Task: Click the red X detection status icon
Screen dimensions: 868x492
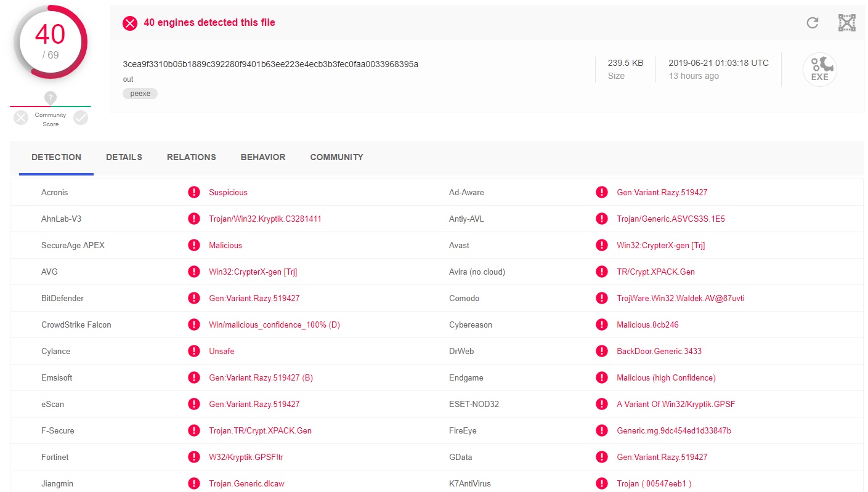Action: point(130,23)
